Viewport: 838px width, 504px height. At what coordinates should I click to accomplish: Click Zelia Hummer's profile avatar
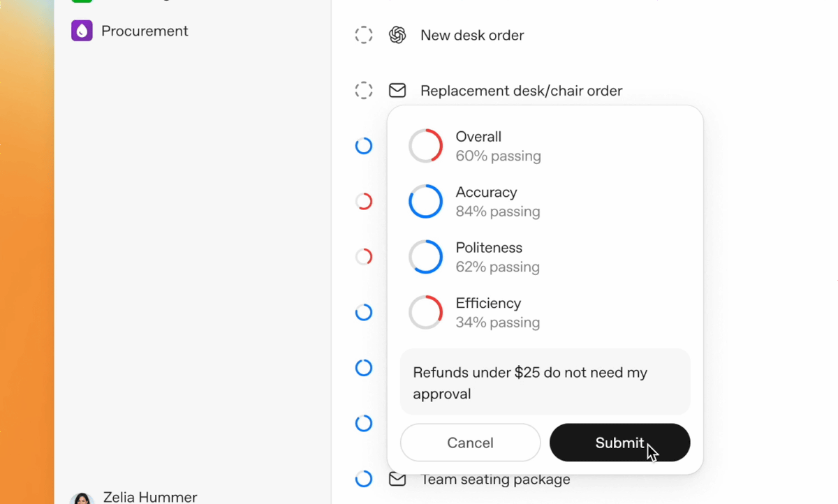coord(82,498)
